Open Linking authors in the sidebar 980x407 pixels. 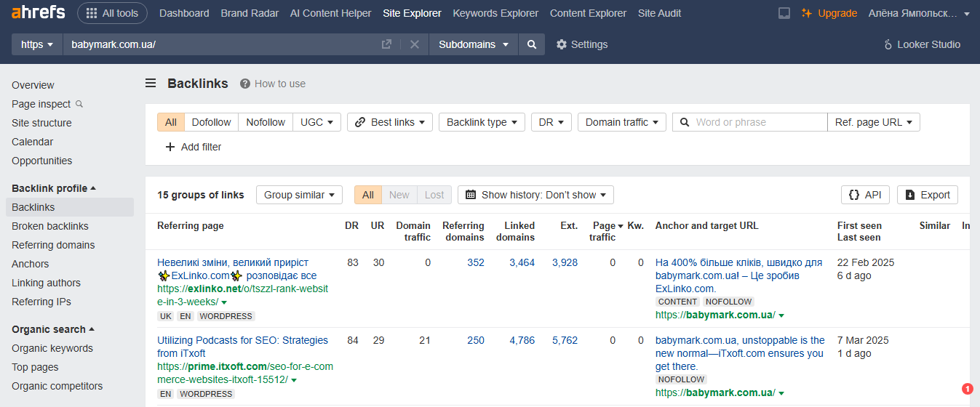pyautogui.click(x=46, y=283)
